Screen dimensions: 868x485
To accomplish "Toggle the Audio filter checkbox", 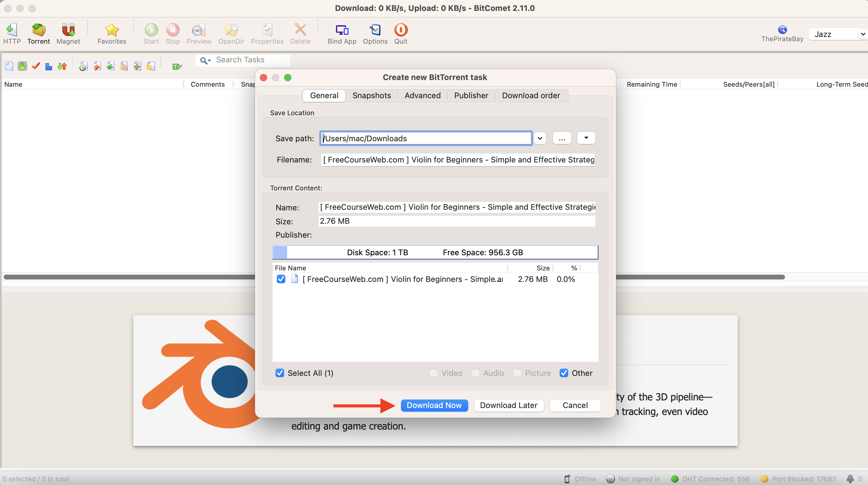I will (x=475, y=373).
